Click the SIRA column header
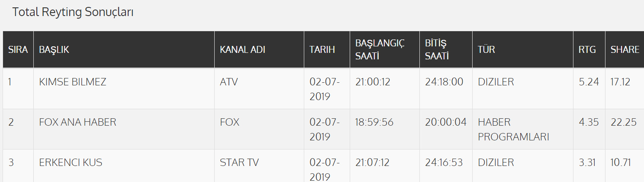 pyautogui.click(x=18, y=50)
